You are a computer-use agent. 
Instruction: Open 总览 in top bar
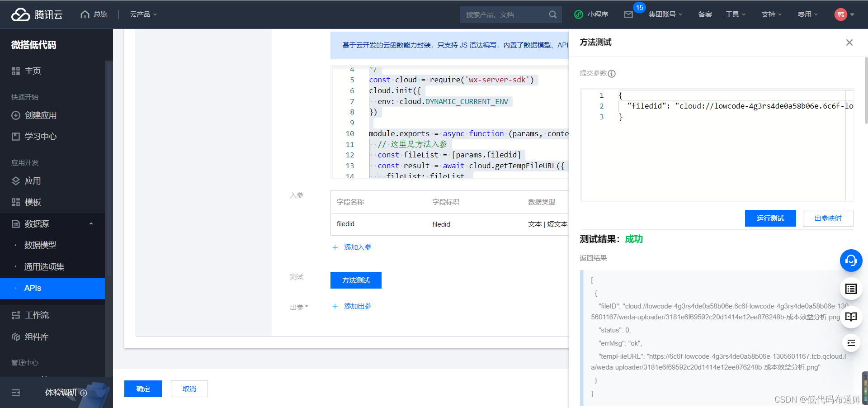(x=100, y=14)
